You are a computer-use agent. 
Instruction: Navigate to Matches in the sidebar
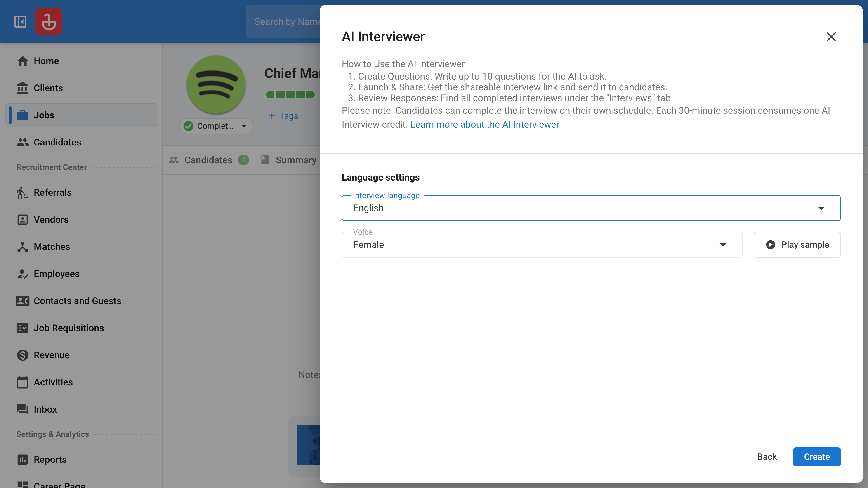tap(52, 246)
